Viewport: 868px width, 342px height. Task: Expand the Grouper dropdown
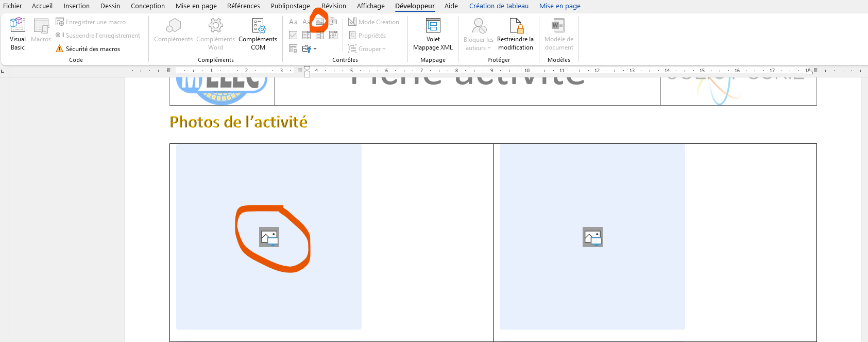[x=384, y=49]
